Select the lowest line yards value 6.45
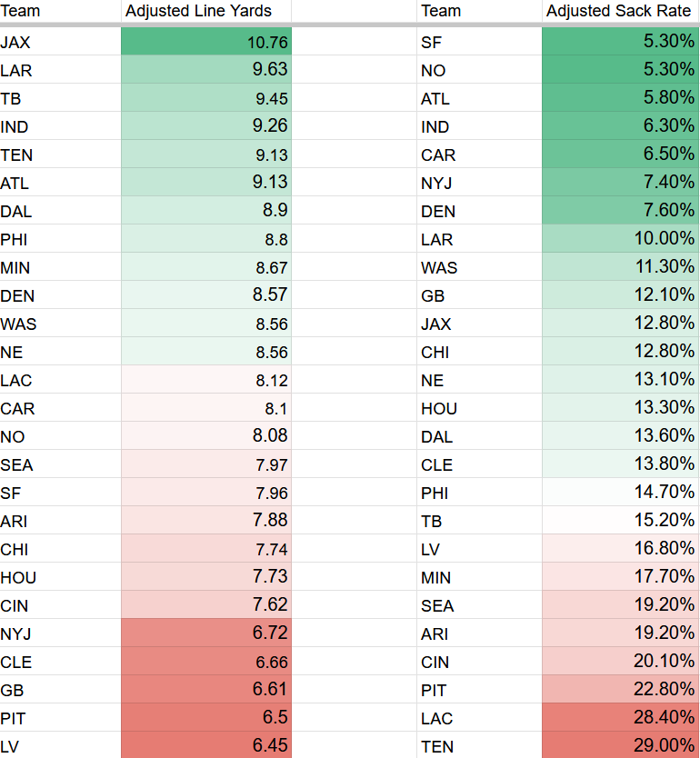Image resolution: width=700 pixels, height=758 pixels. (205, 746)
